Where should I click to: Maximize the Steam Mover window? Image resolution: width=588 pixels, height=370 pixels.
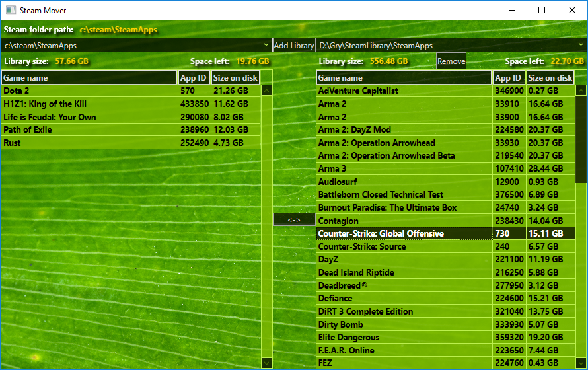tap(542, 10)
